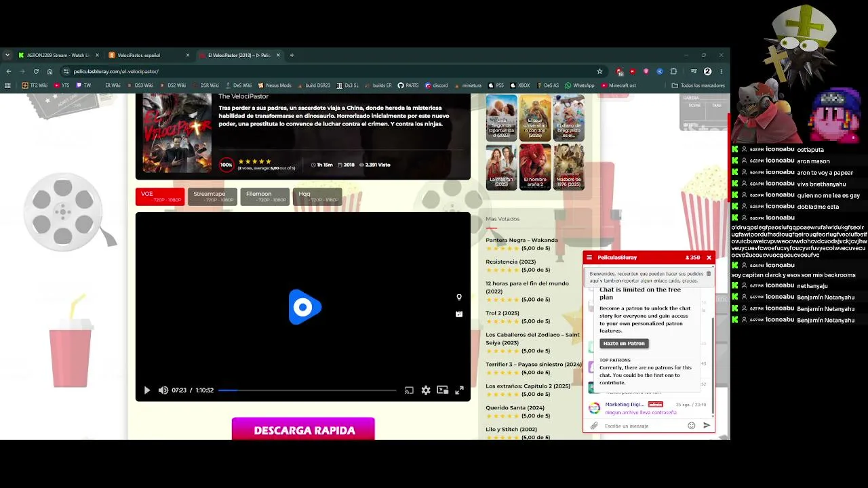Open the Nexus Mods bookmark
The width and height of the screenshot is (868, 488).
click(274, 85)
